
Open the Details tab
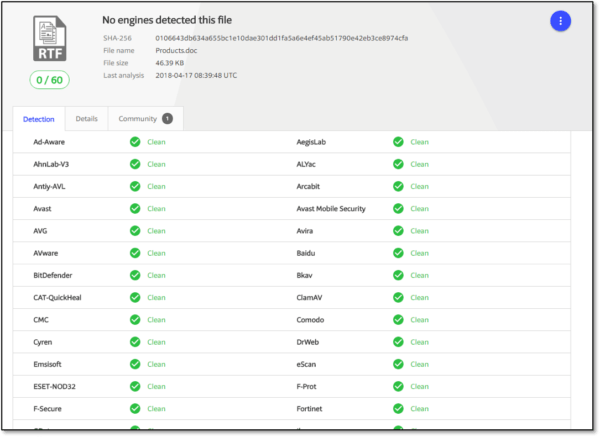coord(86,119)
